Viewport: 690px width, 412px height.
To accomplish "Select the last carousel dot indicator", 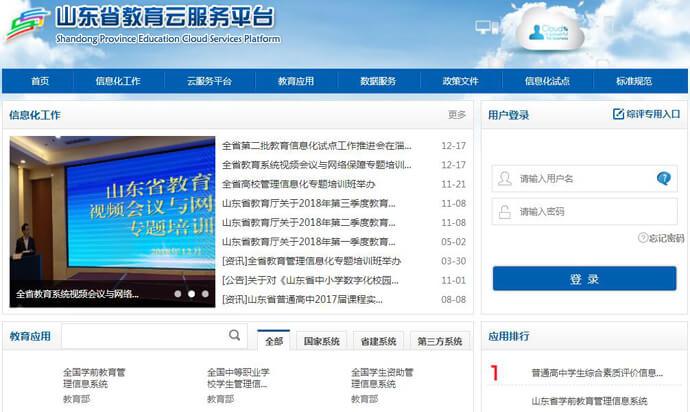I will click(205, 294).
